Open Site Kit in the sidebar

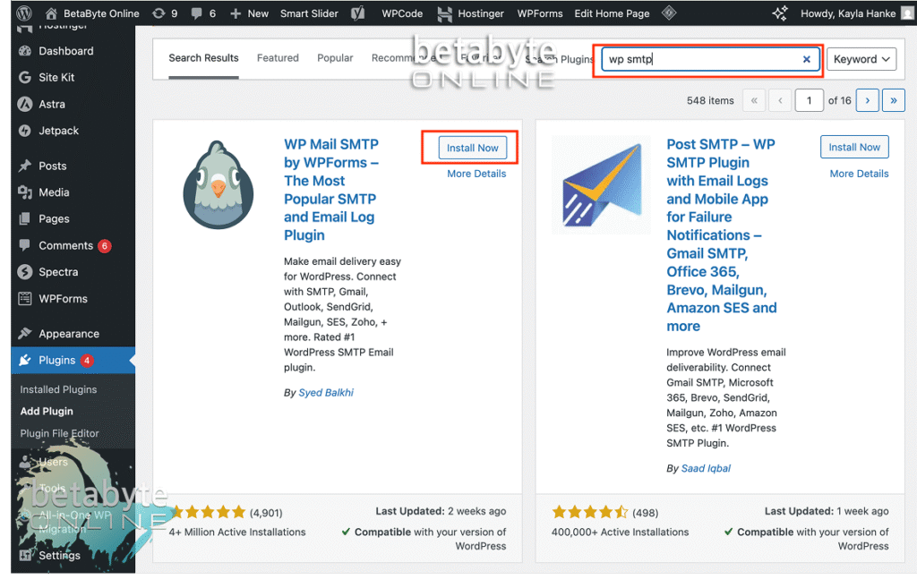[x=56, y=77]
